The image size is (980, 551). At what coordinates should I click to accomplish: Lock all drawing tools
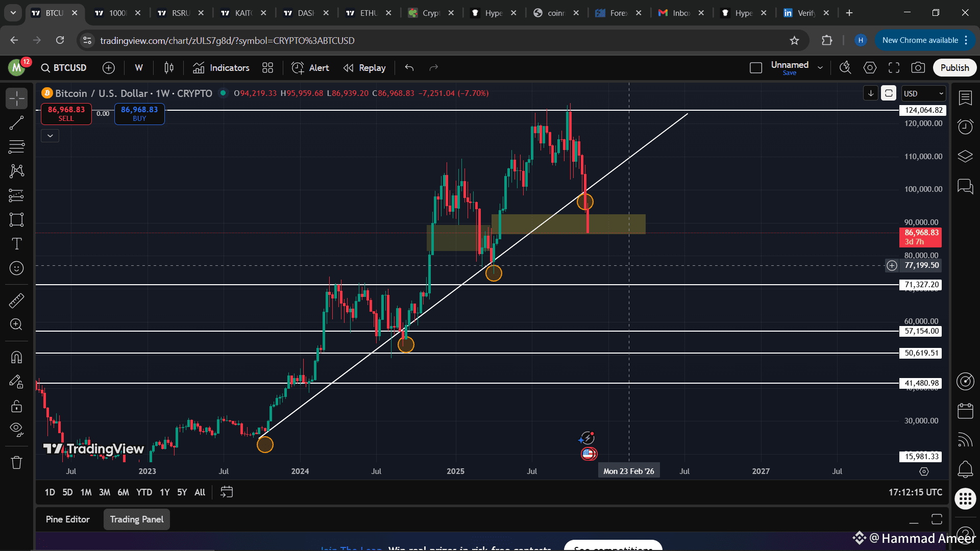pos(16,406)
